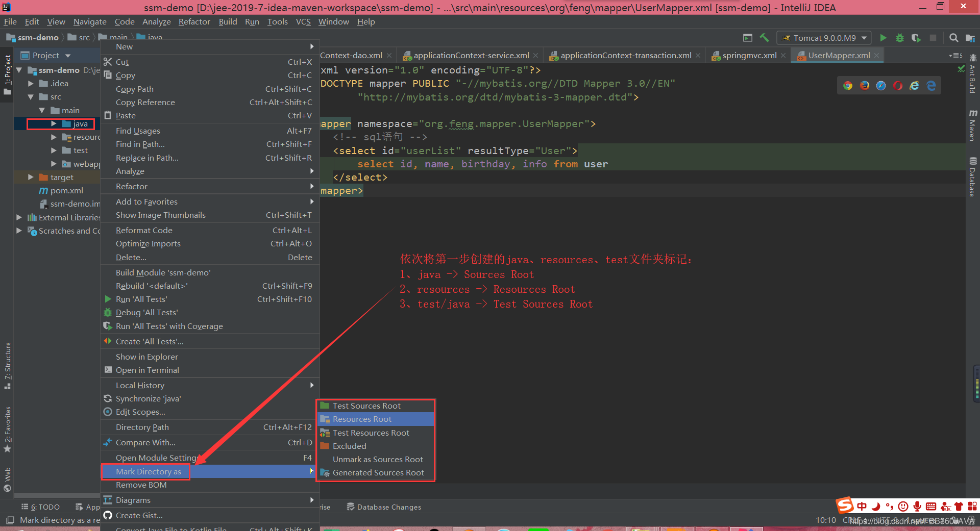Expand the test folder
Image resolution: width=980 pixels, height=531 pixels.
54,150
